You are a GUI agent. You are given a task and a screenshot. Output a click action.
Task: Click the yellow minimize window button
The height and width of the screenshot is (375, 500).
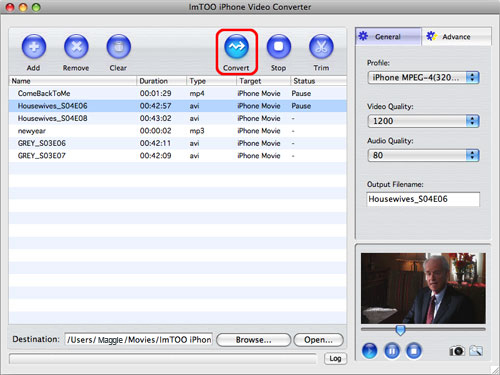(23, 7)
